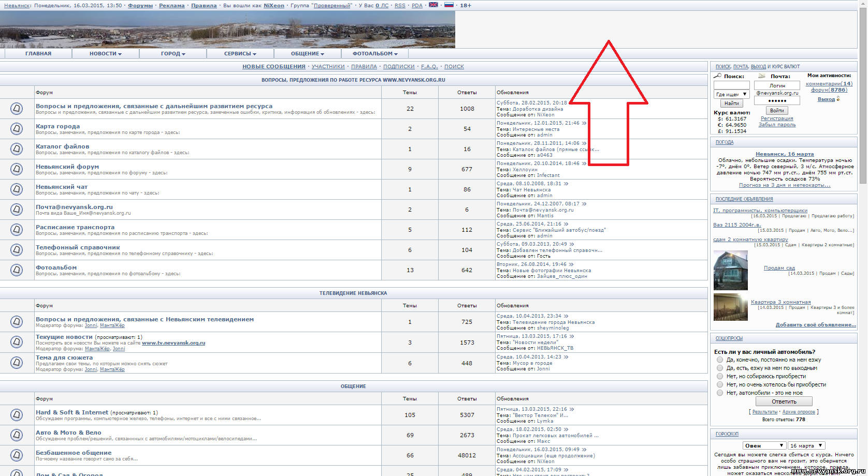Open the Невьянский форум section link

[67, 167]
